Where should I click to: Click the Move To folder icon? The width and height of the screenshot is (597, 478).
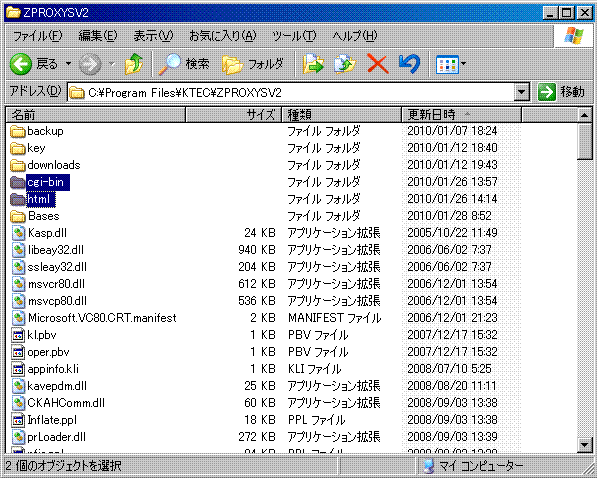click(313, 64)
